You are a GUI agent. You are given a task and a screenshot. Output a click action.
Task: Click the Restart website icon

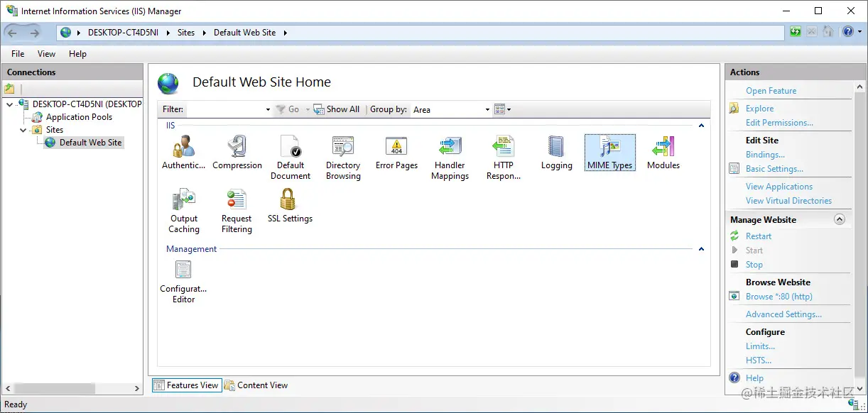click(734, 236)
